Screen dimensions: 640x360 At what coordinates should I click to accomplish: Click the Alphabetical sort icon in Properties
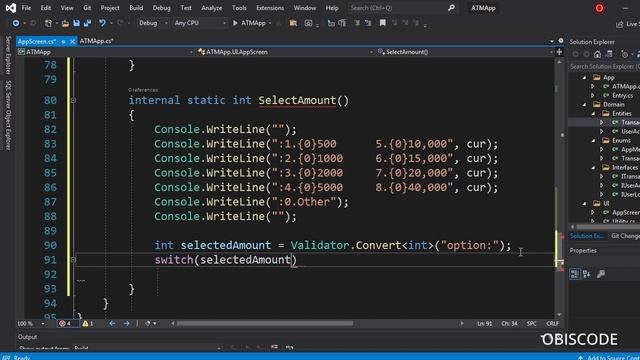(587, 274)
